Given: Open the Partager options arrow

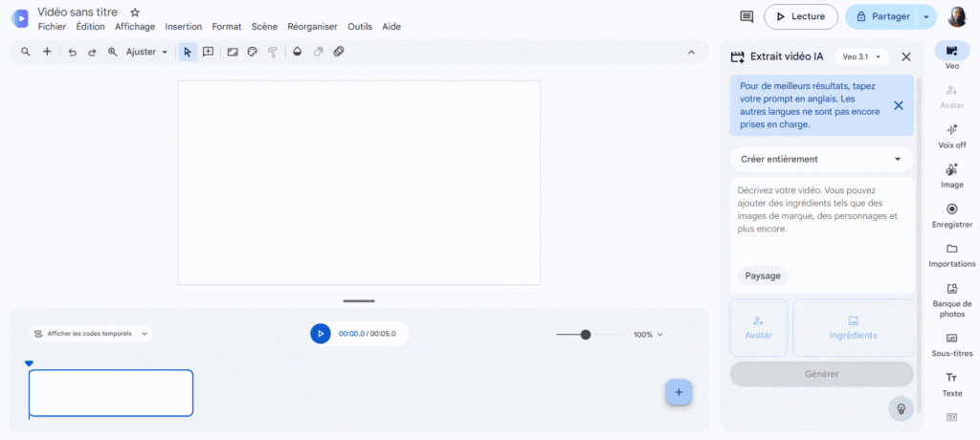Looking at the screenshot, I should (926, 17).
